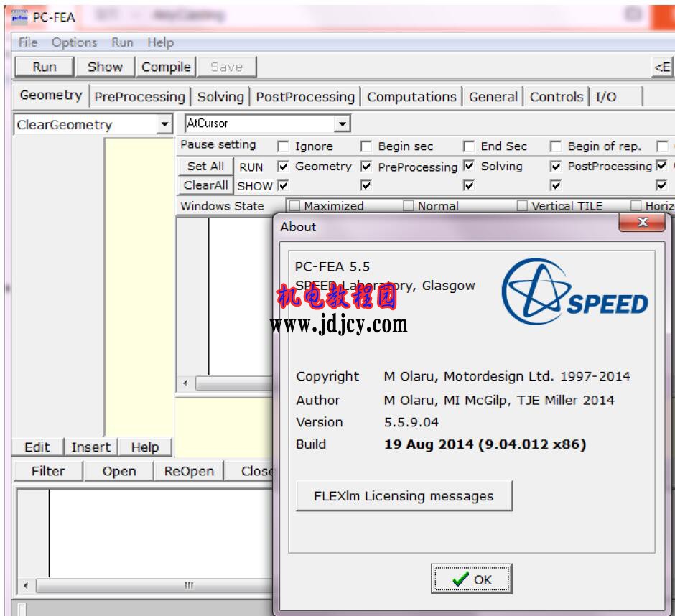Enable the Begin of rep. checkbox
Image resolution: width=675 pixels, height=616 pixels.
pyautogui.click(x=556, y=146)
